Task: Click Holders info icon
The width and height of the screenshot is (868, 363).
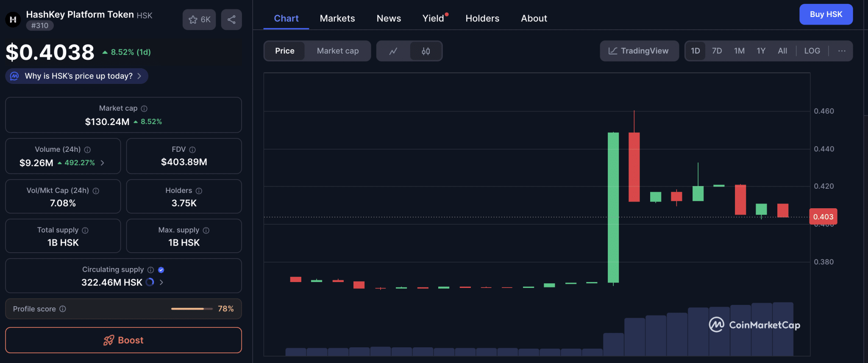Action: 199,191
